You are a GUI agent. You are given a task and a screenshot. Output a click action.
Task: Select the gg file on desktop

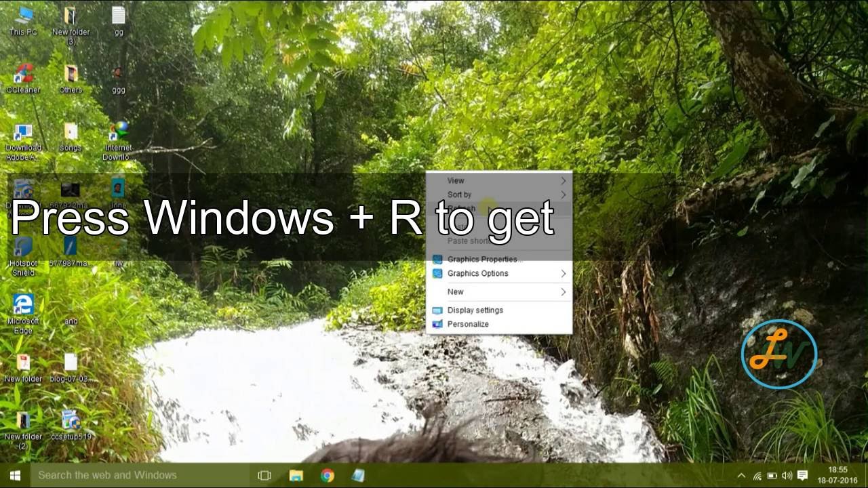pyautogui.click(x=119, y=20)
